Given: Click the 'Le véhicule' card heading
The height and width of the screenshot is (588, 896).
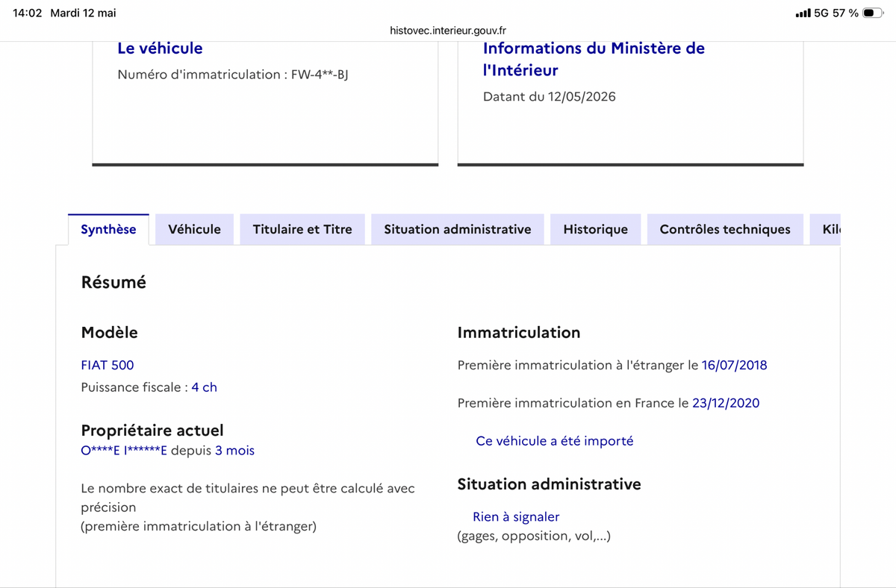Looking at the screenshot, I should click(160, 48).
